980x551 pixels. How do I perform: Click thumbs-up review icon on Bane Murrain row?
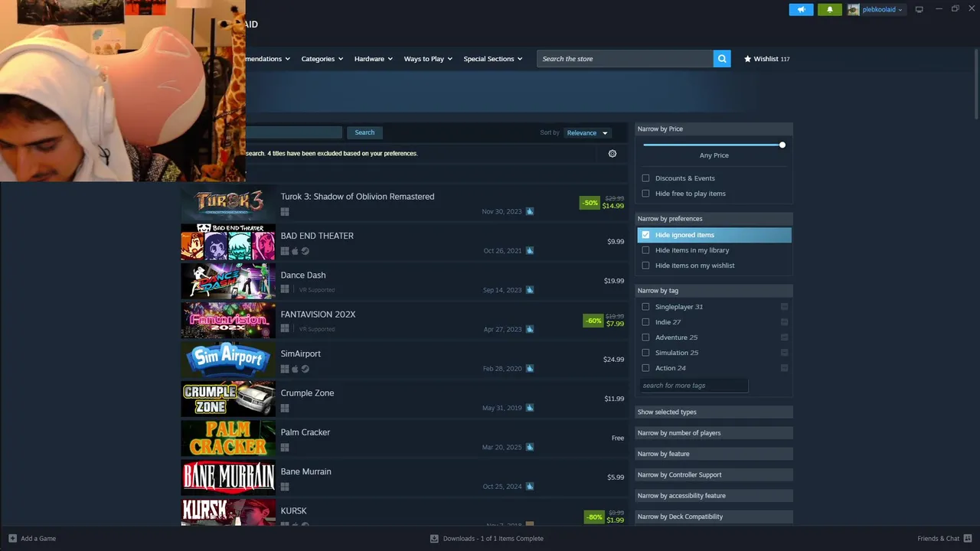tap(529, 486)
